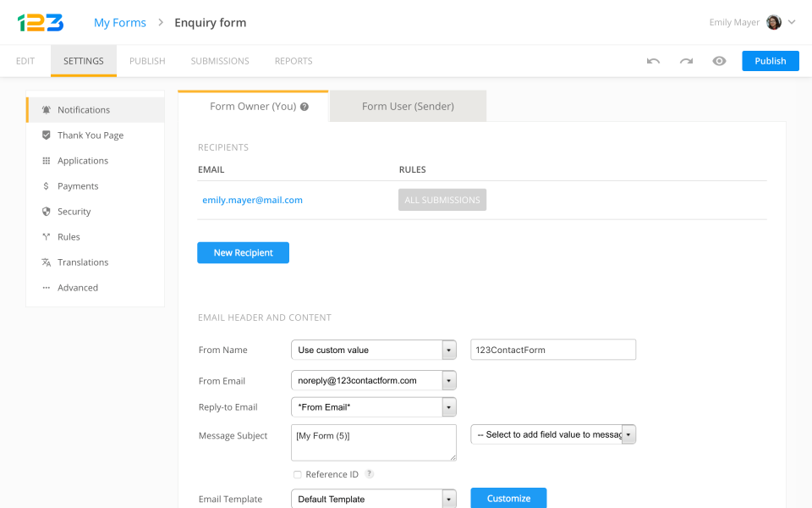812x508 pixels.
Task: Click the Message Subject text box
Action: click(373, 442)
